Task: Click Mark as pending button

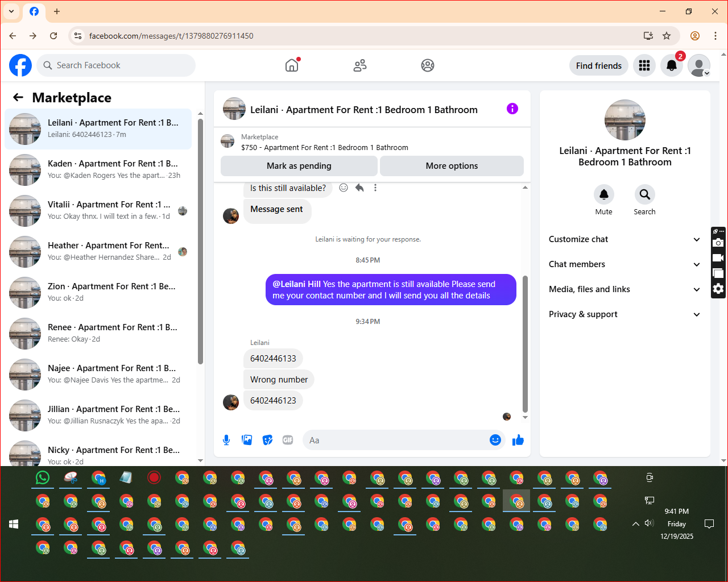Action: (299, 166)
